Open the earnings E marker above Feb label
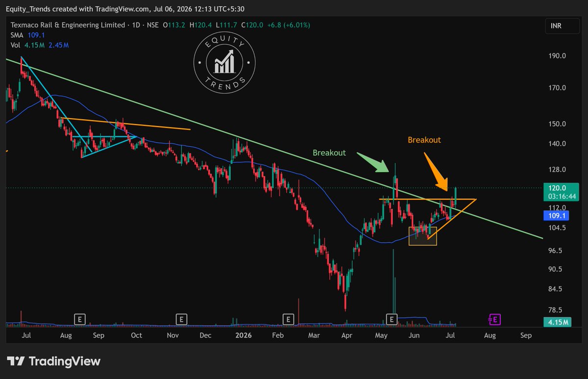The image size is (588, 379). [x=289, y=320]
